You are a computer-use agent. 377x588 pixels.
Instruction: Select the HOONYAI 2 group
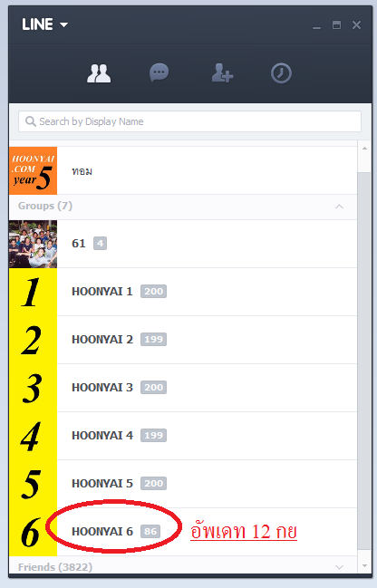click(183, 340)
